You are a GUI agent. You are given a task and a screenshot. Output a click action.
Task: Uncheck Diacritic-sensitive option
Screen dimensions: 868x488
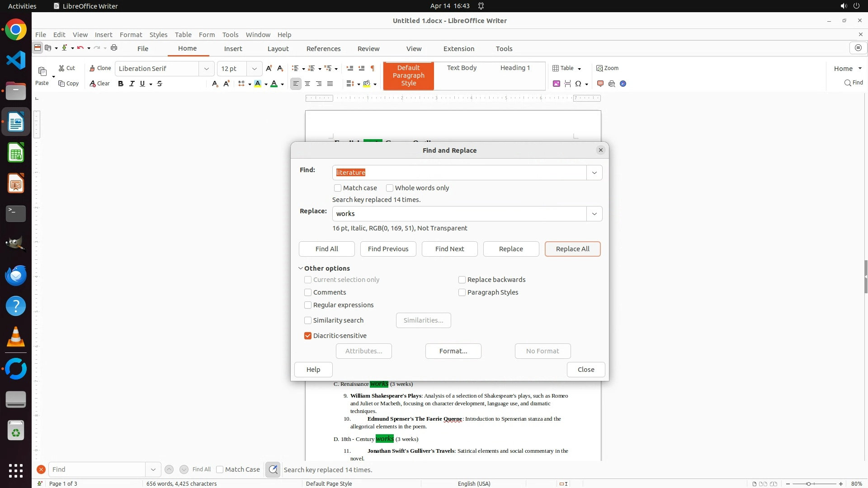point(308,336)
